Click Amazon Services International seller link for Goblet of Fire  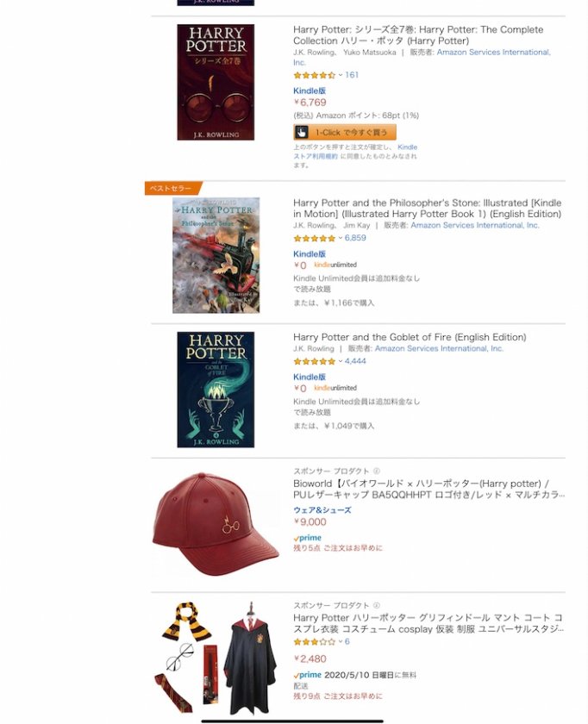pyautogui.click(x=439, y=348)
